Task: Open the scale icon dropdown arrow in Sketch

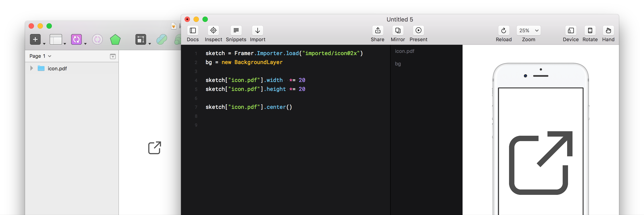Action: [x=150, y=44]
